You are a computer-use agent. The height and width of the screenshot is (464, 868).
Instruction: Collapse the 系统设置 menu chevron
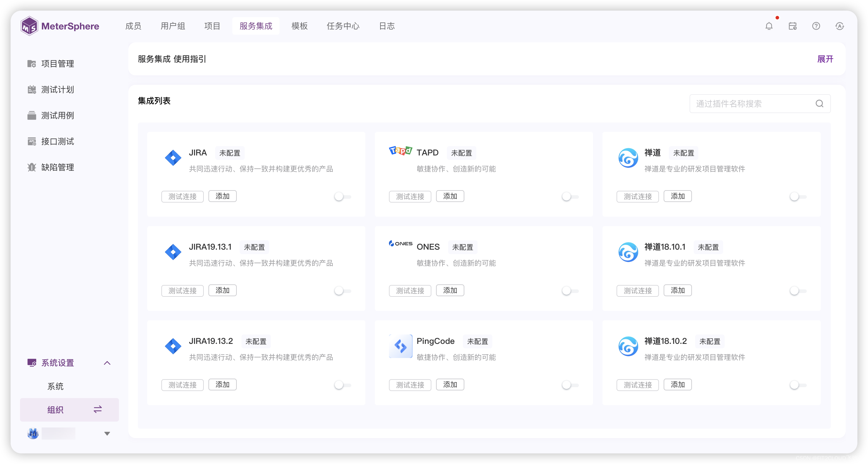coord(107,363)
